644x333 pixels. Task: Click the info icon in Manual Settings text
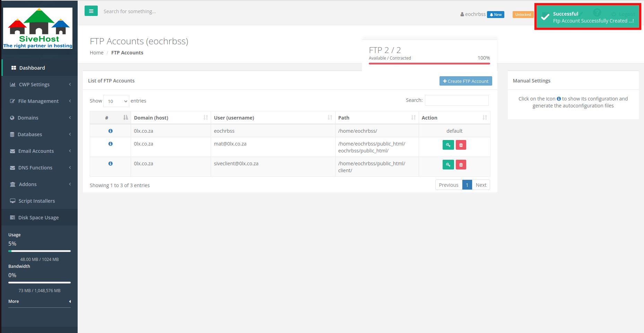point(559,99)
